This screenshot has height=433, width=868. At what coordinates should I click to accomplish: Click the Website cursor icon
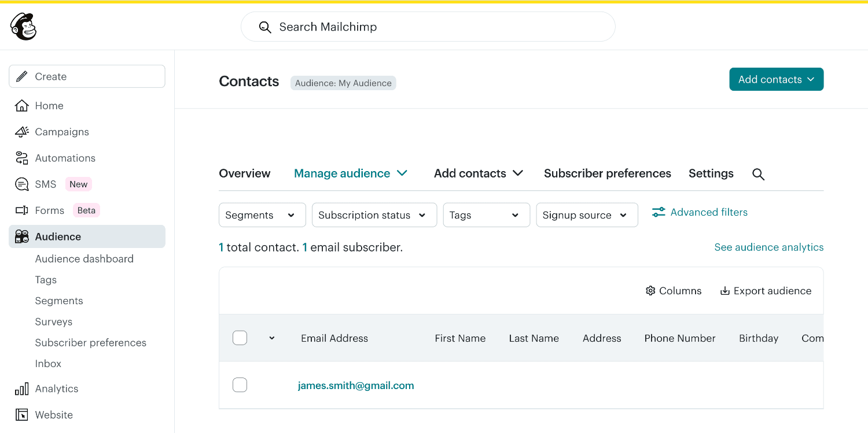click(x=22, y=415)
